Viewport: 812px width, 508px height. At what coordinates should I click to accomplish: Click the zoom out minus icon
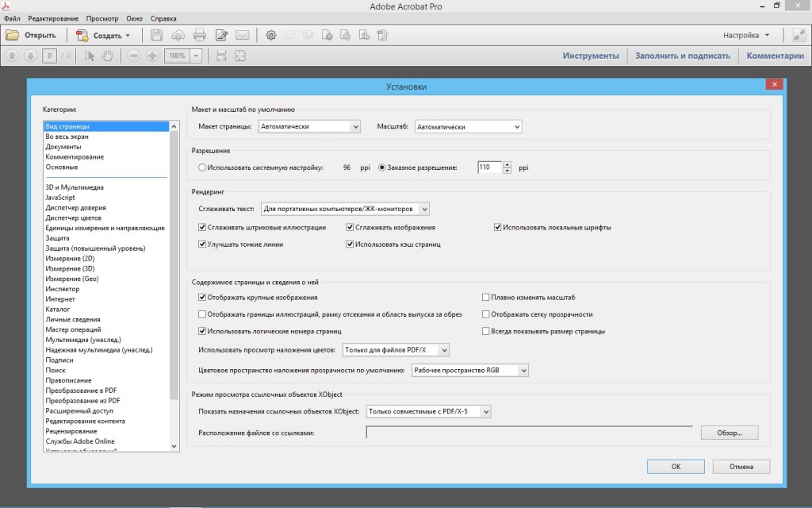[x=133, y=56]
